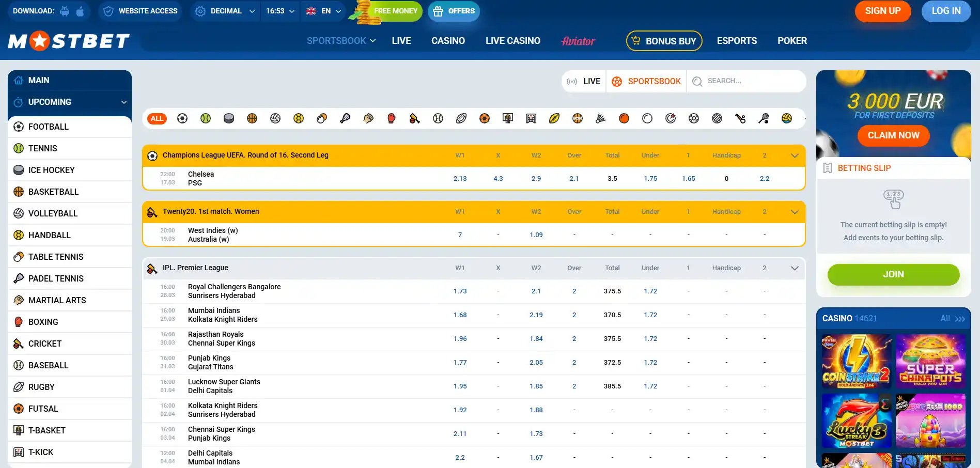Pick Chelsea W1 odds 2.13

click(x=460, y=179)
